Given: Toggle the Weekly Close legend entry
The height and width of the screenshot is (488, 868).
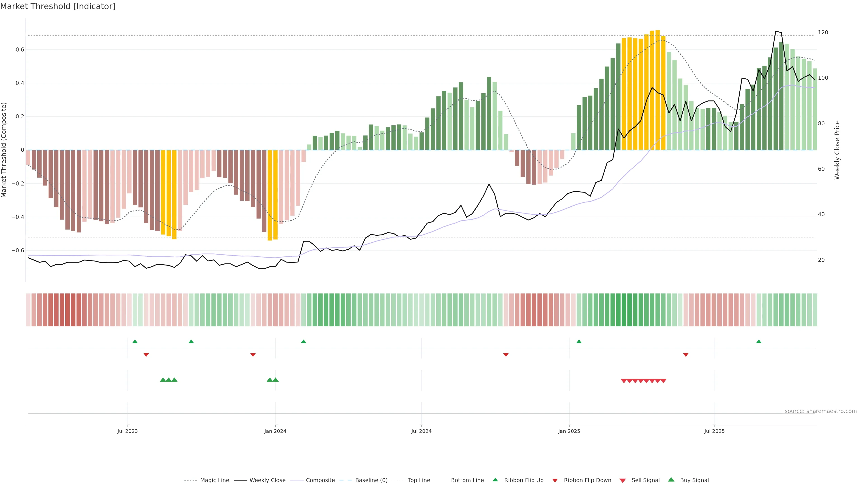Looking at the screenshot, I should tap(267, 480).
